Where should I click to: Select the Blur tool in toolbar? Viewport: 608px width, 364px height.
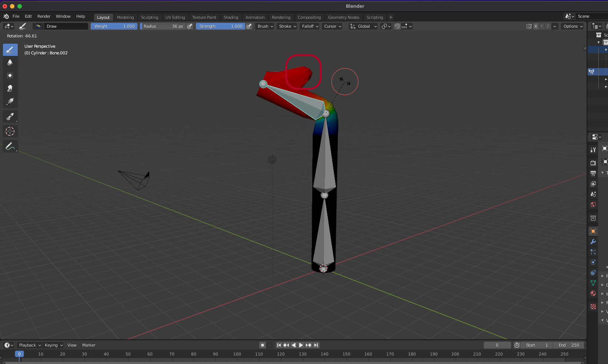tap(10, 63)
